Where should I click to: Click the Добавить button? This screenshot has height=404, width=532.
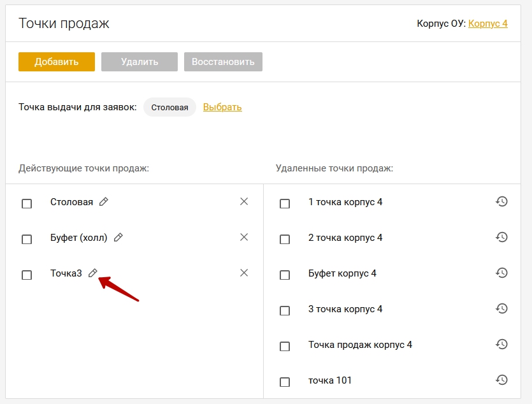click(57, 62)
